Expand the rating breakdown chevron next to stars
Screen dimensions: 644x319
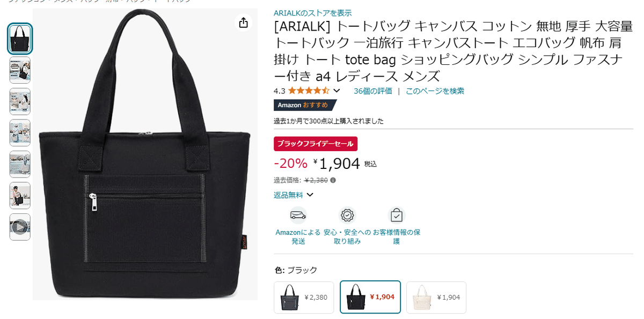pos(336,91)
